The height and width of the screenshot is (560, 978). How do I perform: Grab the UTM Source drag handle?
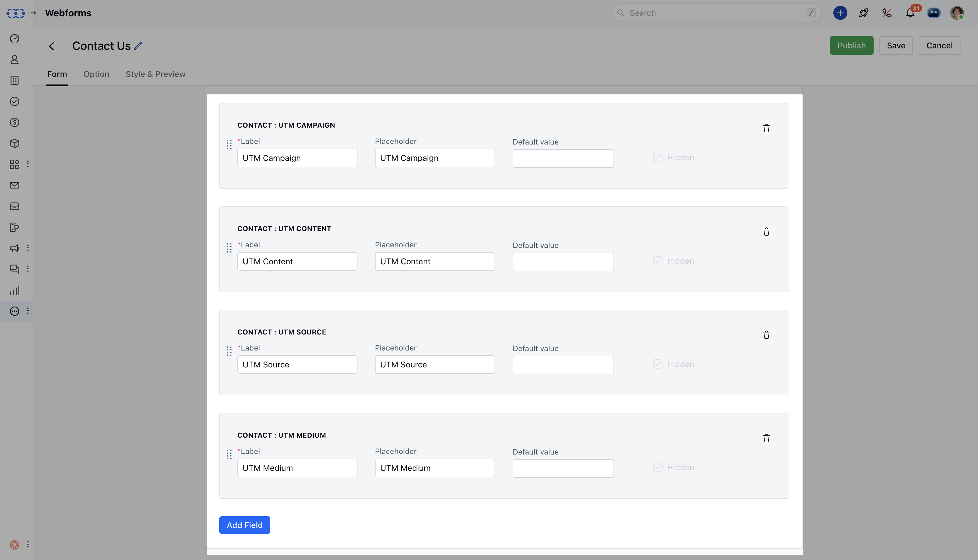click(229, 351)
